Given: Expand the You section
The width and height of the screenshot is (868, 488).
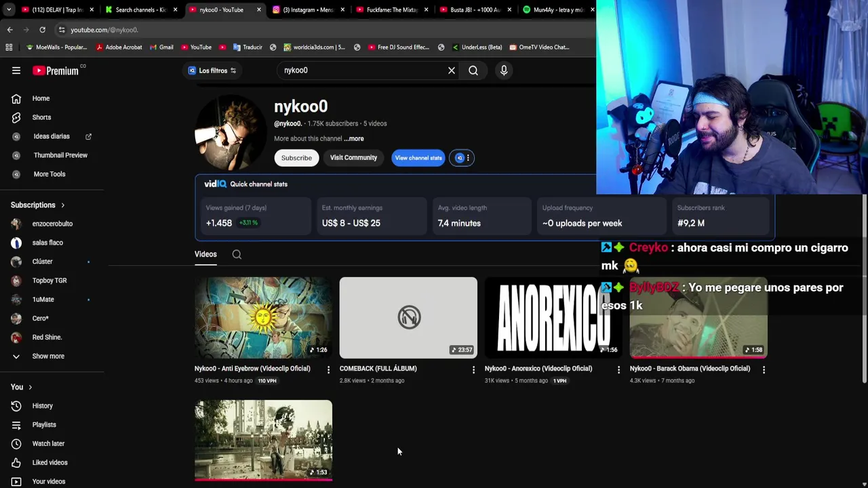Looking at the screenshot, I should click(x=22, y=387).
